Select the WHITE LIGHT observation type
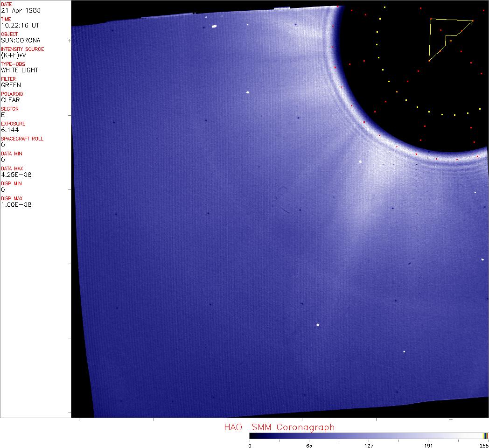The height and width of the screenshot is (448, 489). (x=20, y=70)
